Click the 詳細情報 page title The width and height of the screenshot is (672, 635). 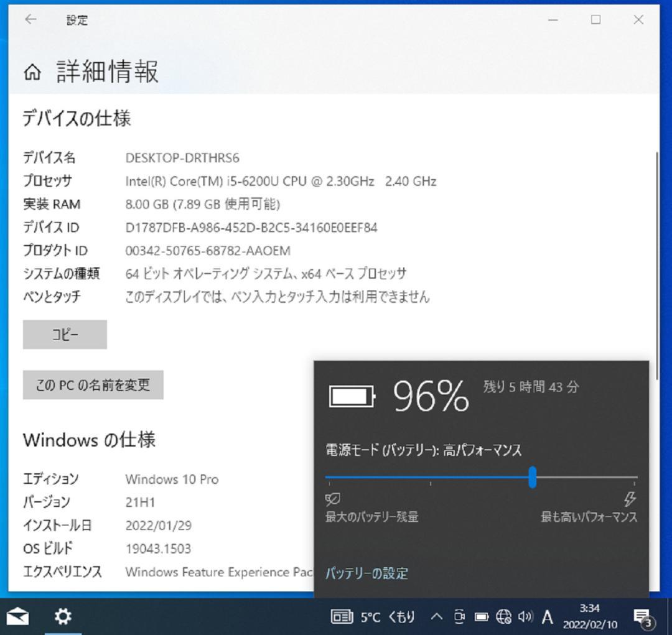(108, 71)
